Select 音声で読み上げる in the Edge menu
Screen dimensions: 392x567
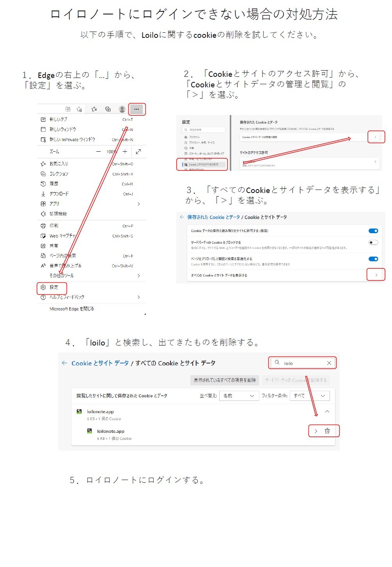(92, 266)
